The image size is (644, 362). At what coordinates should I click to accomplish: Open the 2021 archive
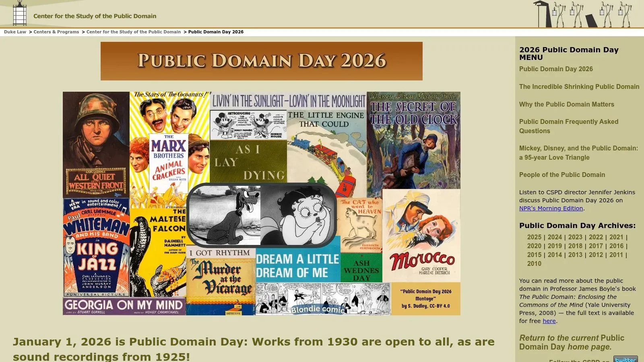click(x=616, y=237)
